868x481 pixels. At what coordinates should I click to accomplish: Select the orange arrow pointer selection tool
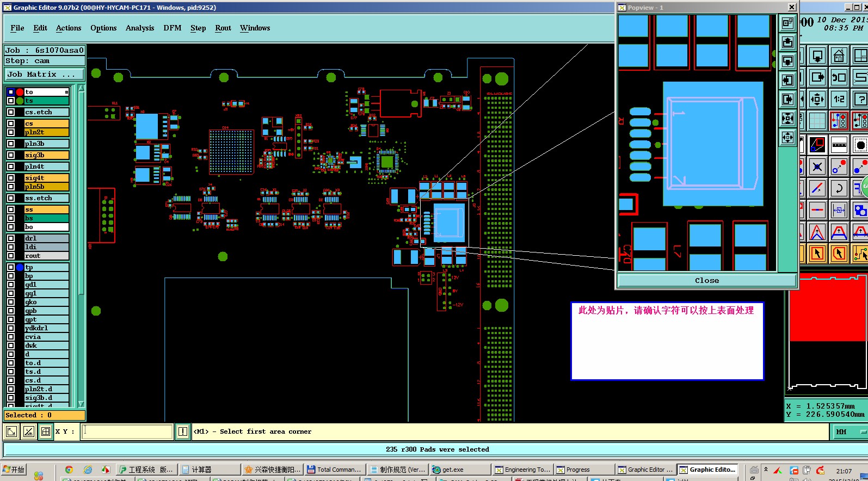pyautogui.click(x=817, y=254)
